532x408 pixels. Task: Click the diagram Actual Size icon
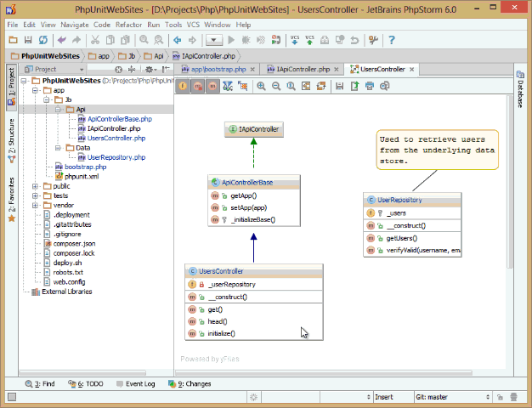[291, 86]
